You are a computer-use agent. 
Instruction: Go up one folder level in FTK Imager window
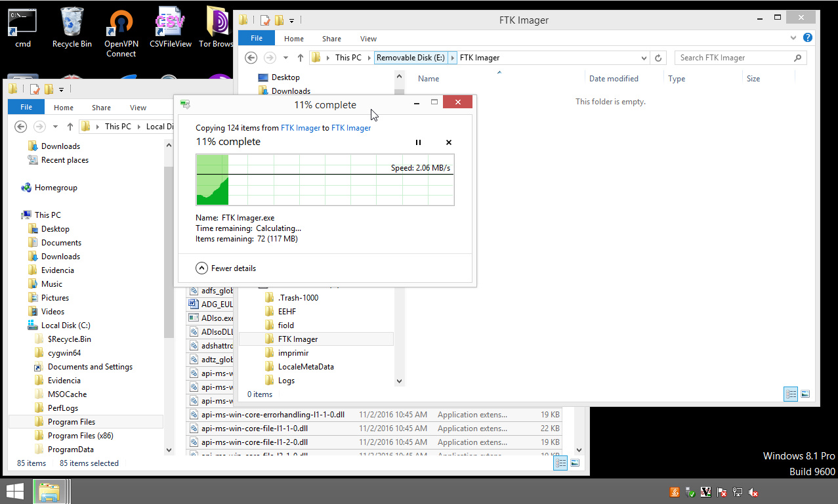[x=301, y=58]
